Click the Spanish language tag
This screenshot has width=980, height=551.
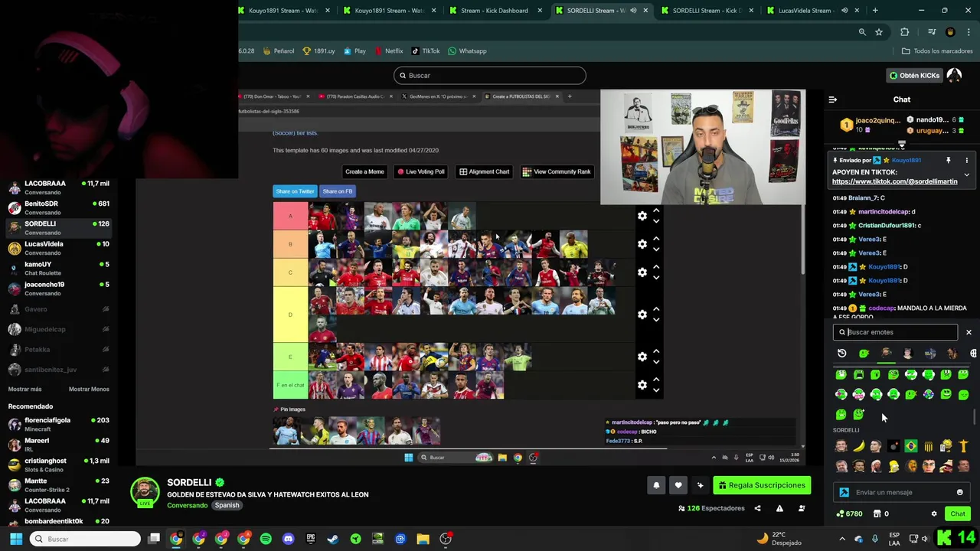pos(227,505)
